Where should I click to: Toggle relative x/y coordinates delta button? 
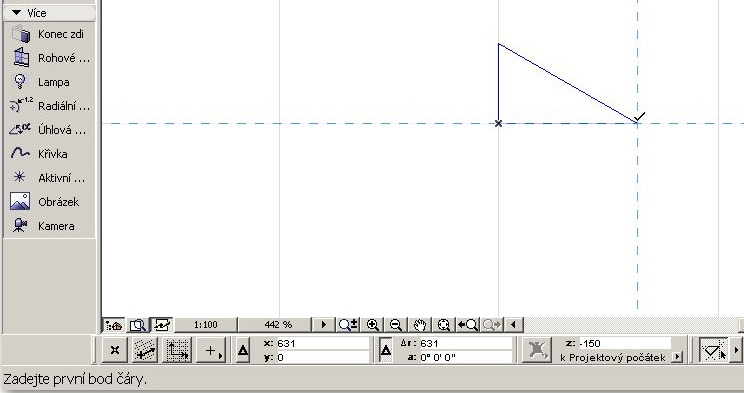[243, 351]
